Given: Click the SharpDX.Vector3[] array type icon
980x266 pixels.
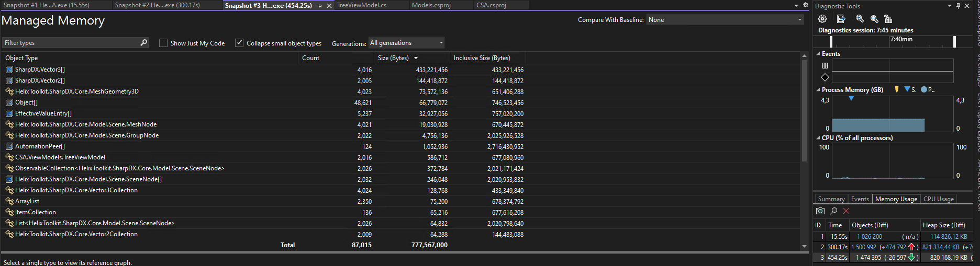Looking at the screenshot, I should pyautogui.click(x=9, y=70).
